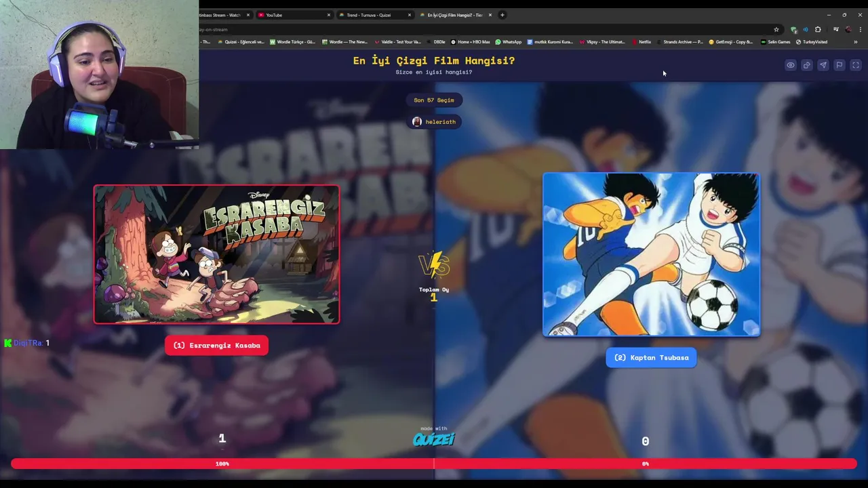
Task: Close the En İyi Çizgi Film tab
Action: (x=490, y=15)
